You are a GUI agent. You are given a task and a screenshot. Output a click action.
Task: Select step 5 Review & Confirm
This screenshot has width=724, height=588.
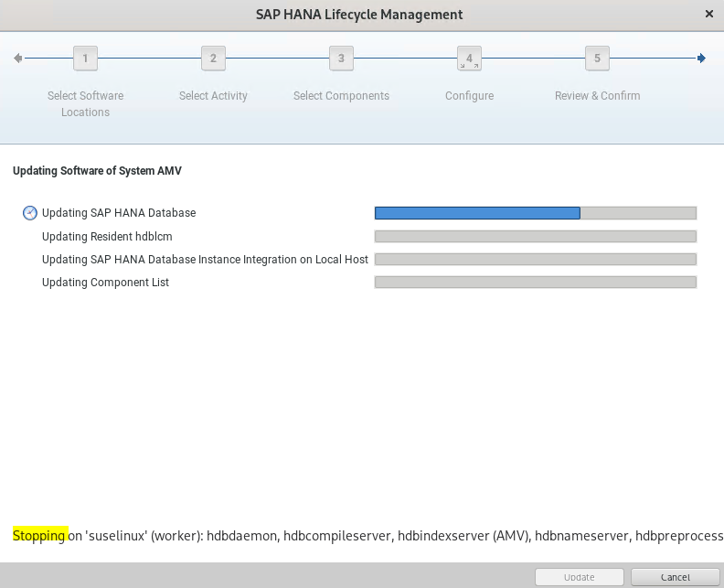[x=597, y=59]
